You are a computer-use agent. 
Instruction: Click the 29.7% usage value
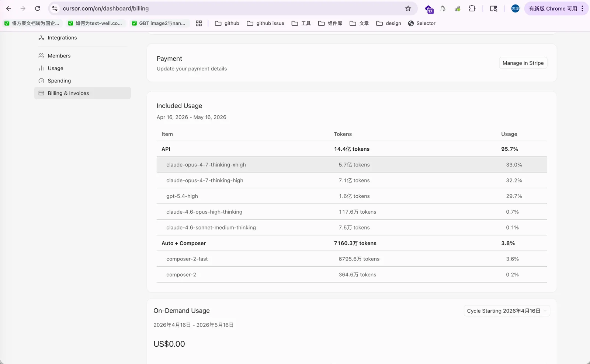tap(514, 196)
